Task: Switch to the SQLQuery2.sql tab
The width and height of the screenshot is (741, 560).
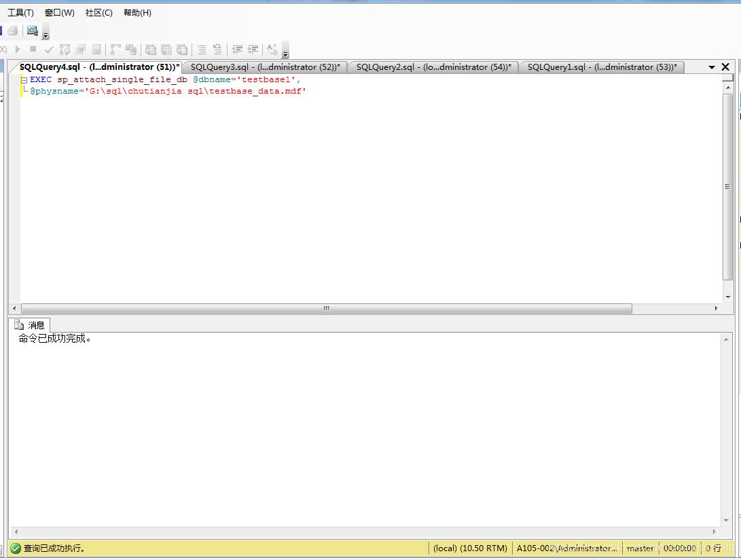Action: point(433,67)
